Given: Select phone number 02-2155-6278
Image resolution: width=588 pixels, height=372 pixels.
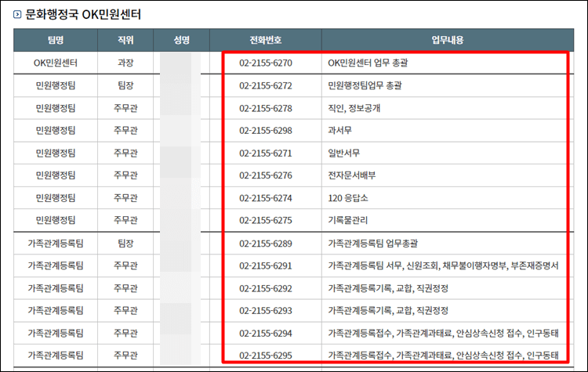Looking at the screenshot, I should pyautogui.click(x=266, y=109).
